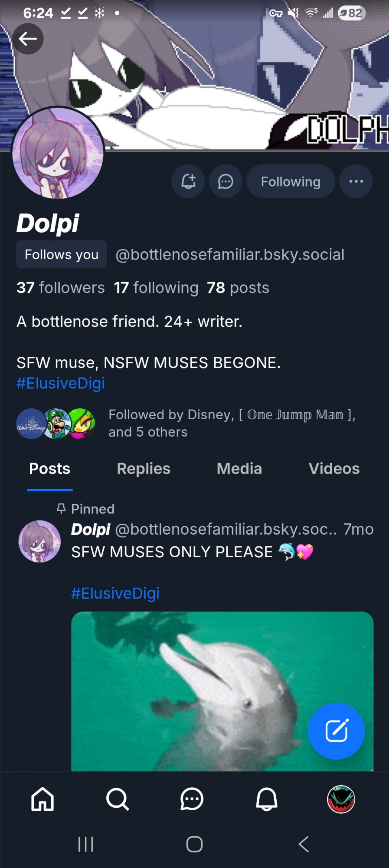This screenshot has height=868, width=389.
Task: Open Chats in bottom navigation
Action: point(192,799)
